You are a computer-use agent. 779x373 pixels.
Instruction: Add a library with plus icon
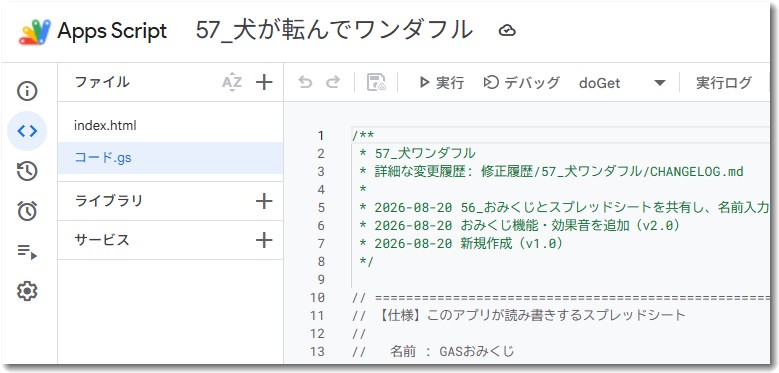(264, 201)
